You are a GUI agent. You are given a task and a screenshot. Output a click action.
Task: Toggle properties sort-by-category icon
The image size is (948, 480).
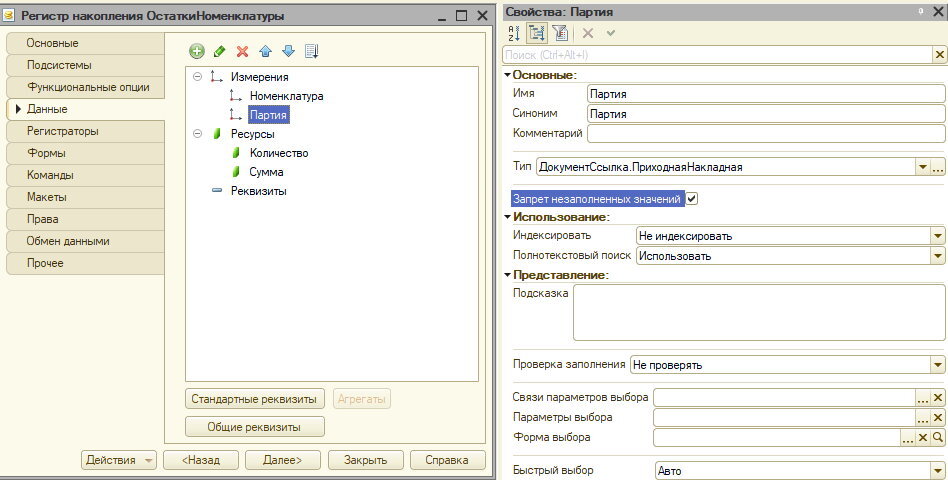[536, 33]
